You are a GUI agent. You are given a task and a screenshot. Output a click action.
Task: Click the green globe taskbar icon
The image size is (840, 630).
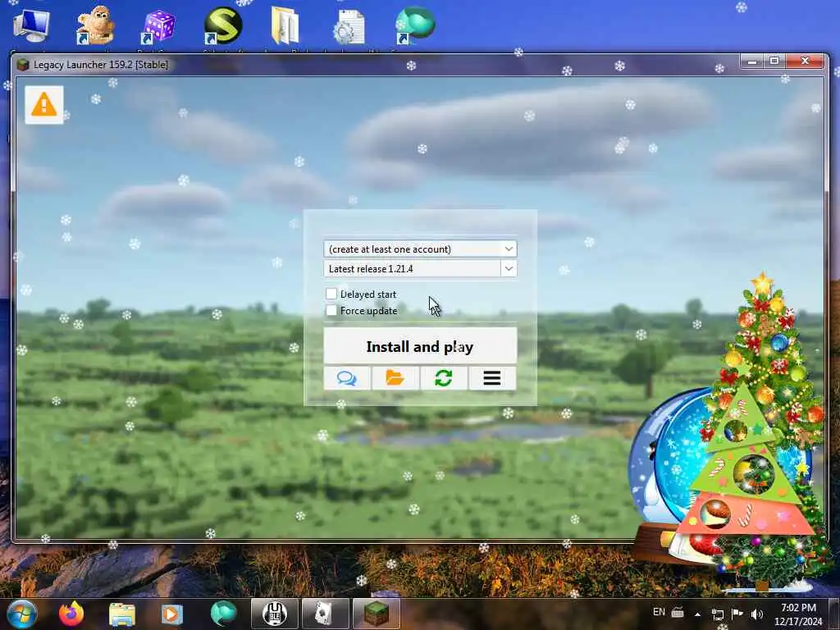(x=223, y=614)
